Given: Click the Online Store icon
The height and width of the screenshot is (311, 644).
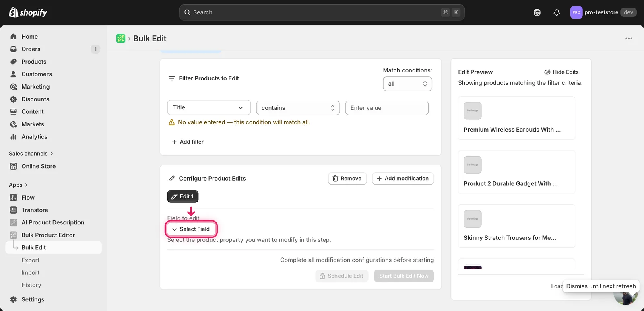Looking at the screenshot, I should pos(13,166).
